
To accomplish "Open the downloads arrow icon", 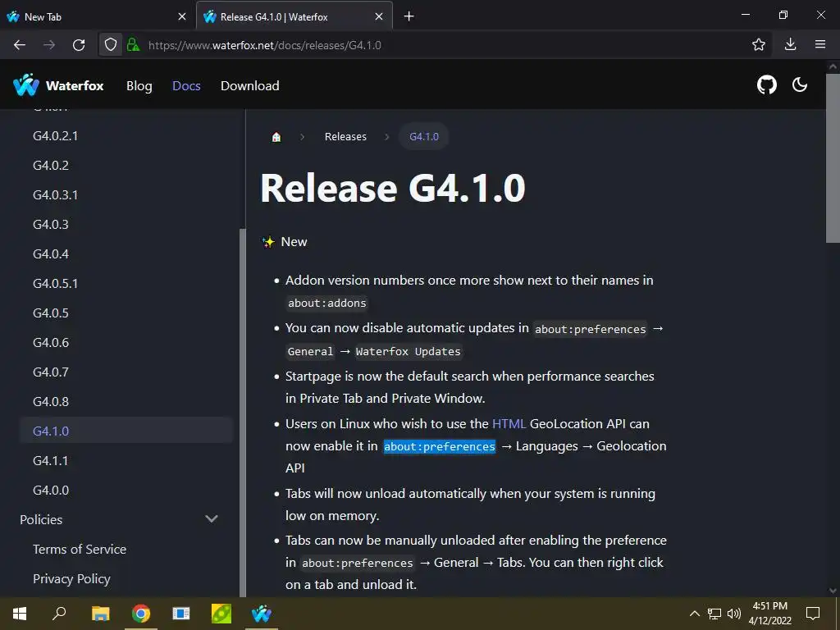I will (x=790, y=44).
